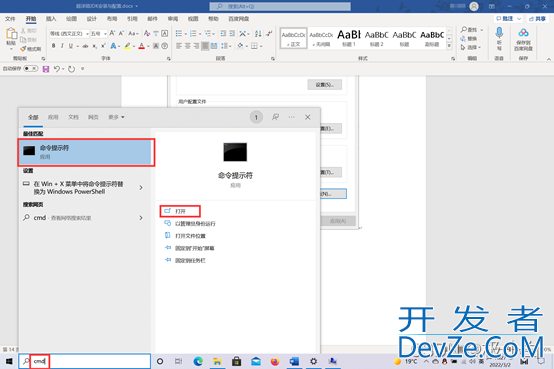The height and width of the screenshot is (369, 554).
Task: Apply superscript formatting
Action: coord(103,46)
